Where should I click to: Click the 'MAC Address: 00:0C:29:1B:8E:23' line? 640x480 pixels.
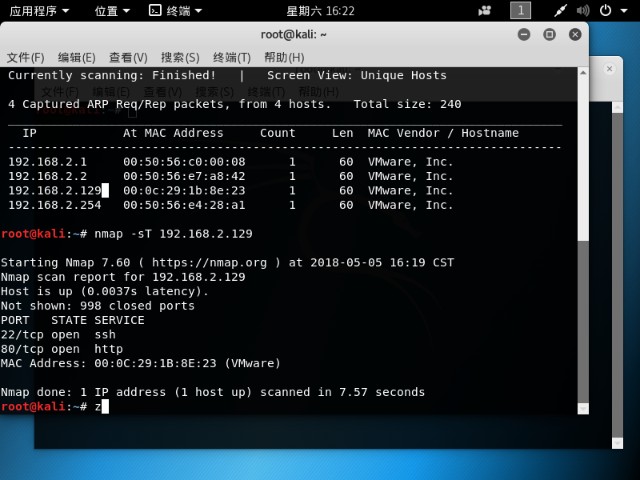click(141, 363)
